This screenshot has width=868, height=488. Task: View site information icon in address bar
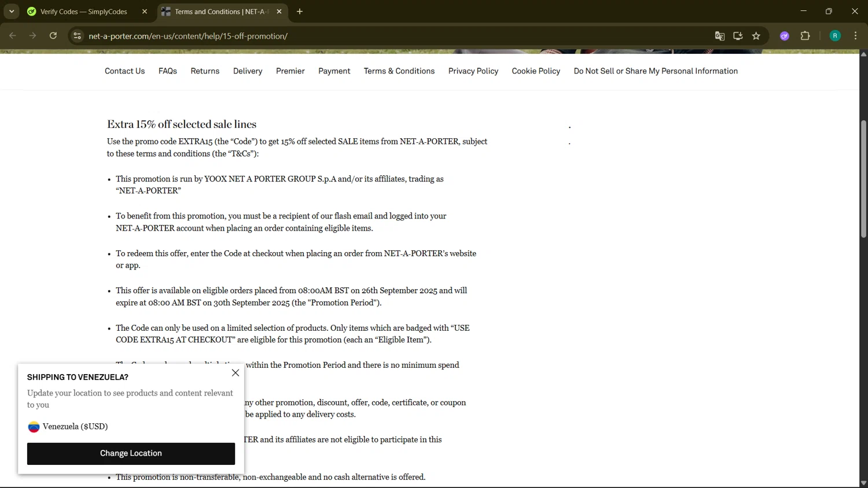[x=77, y=36]
